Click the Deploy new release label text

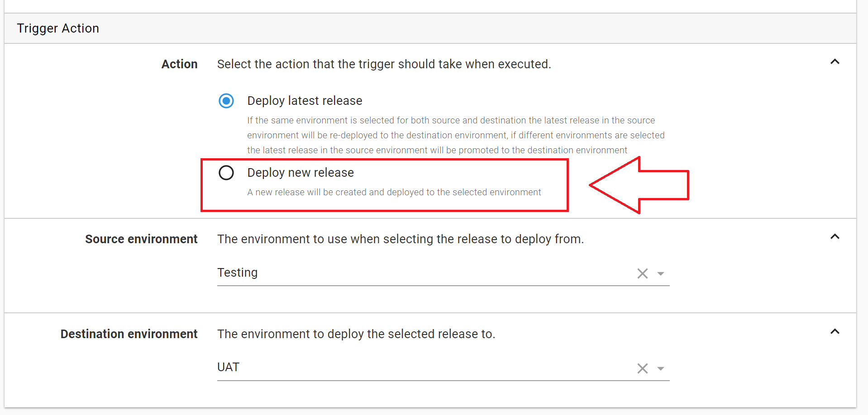click(x=300, y=172)
